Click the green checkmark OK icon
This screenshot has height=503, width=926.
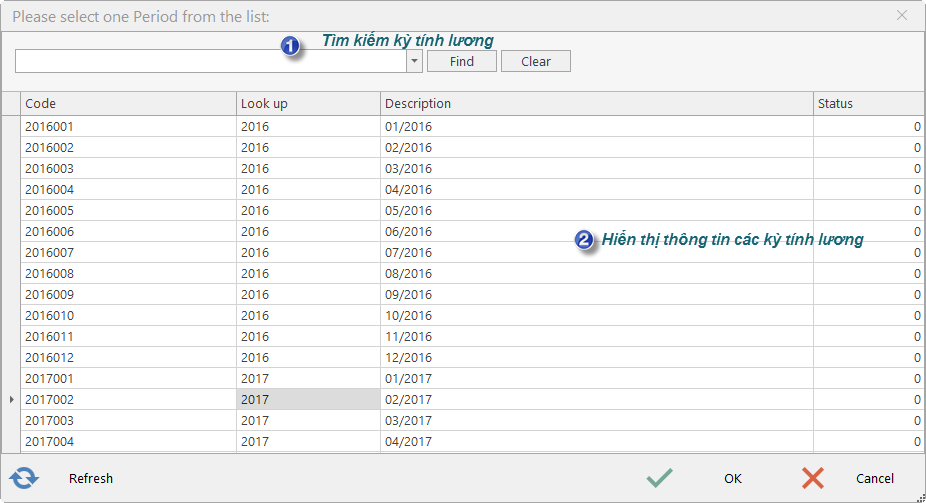click(x=659, y=478)
